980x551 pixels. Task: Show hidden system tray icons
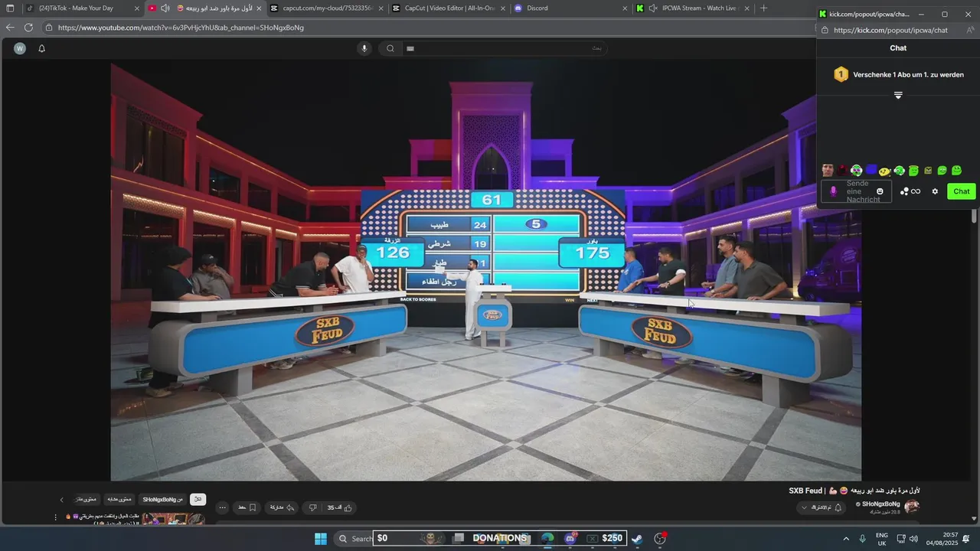click(x=846, y=538)
